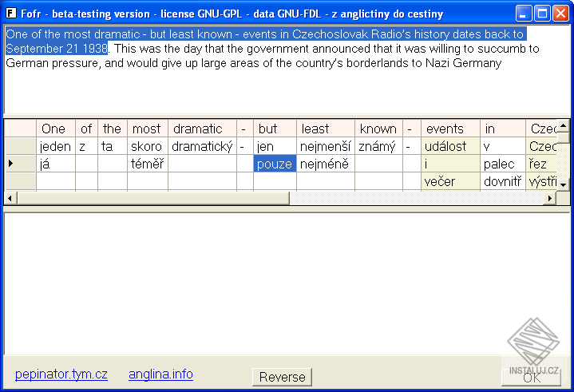Click the vertical scrollbar up arrow of grid

[x=563, y=126]
